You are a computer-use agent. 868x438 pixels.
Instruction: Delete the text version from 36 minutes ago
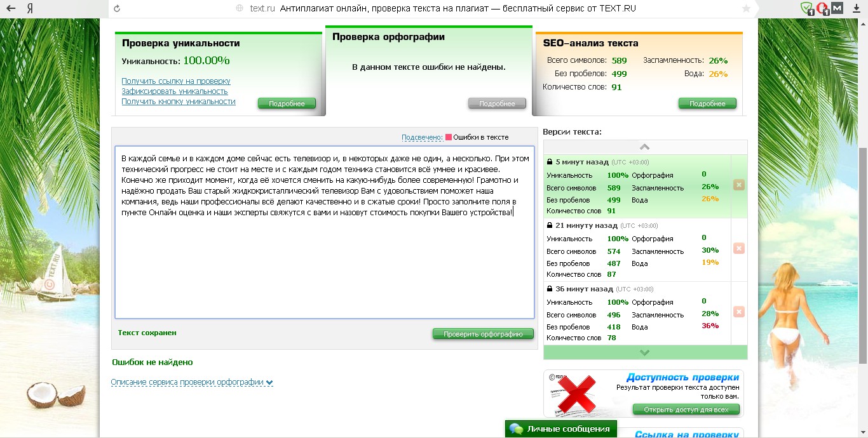[738, 312]
